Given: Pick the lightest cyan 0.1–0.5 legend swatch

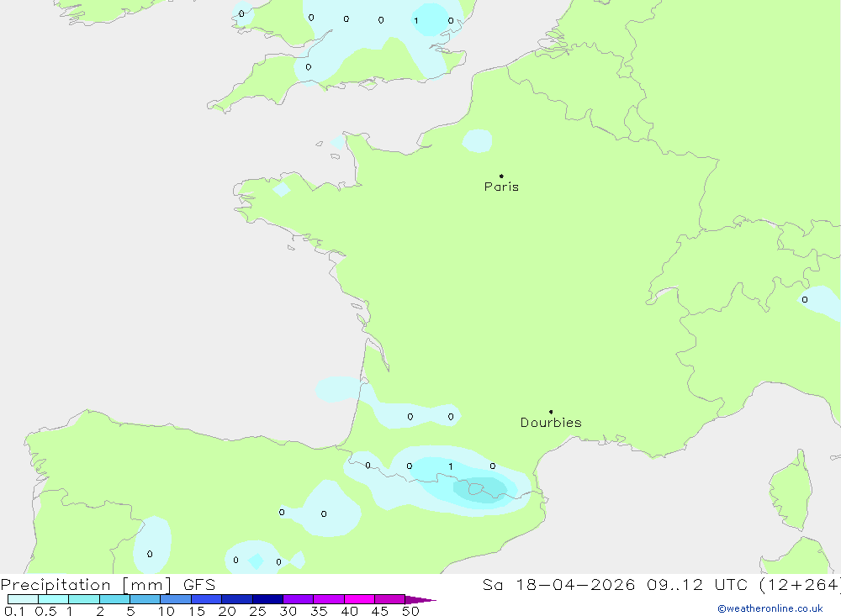Looking at the screenshot, I should coord(23,599).
